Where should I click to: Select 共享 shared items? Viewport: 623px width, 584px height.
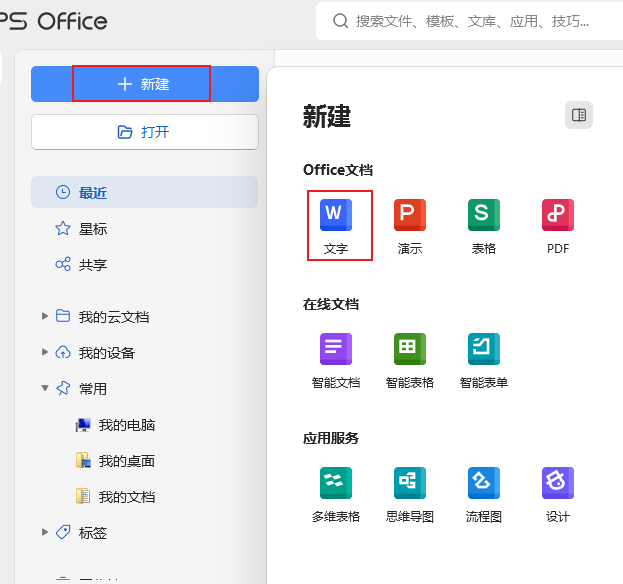coord(145,265)
